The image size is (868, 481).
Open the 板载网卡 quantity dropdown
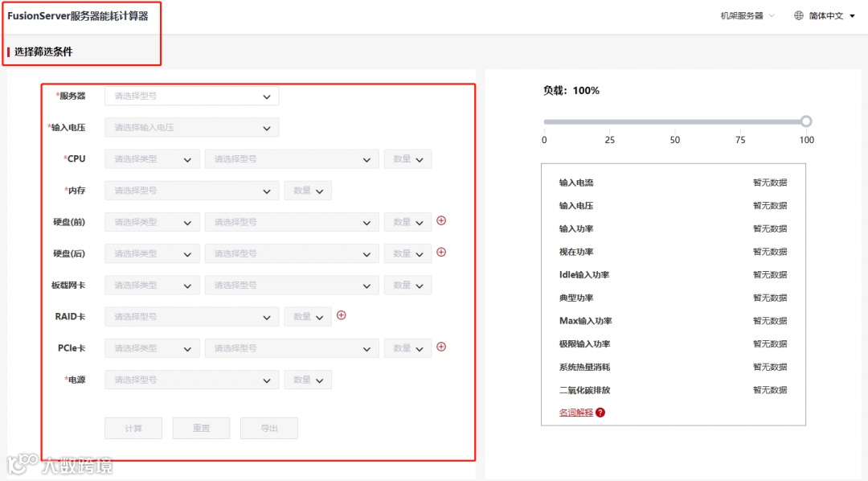407,286
